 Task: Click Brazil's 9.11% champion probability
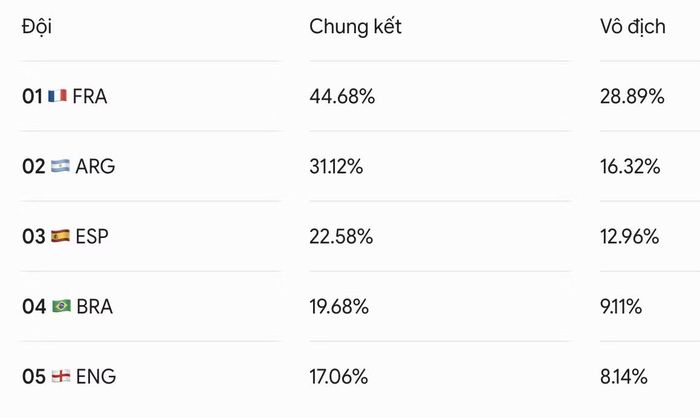[621, 307]
